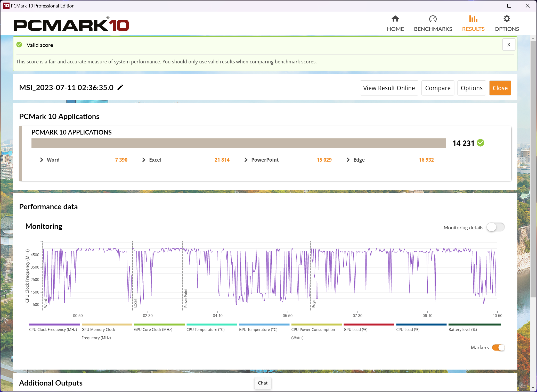Select the CPU Temperature legend swatch
This screenshot has width=537, height=392.
click(212, 324)
